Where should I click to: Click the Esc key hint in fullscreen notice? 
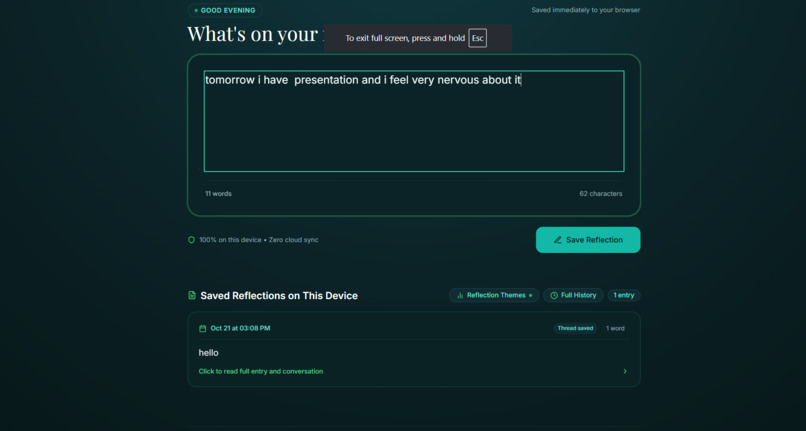478,38
